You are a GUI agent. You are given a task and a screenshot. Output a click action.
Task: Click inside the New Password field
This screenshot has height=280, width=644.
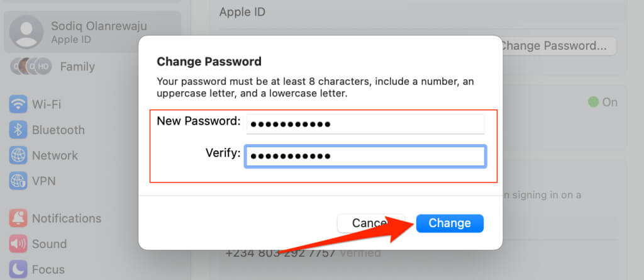click(365, 124)
